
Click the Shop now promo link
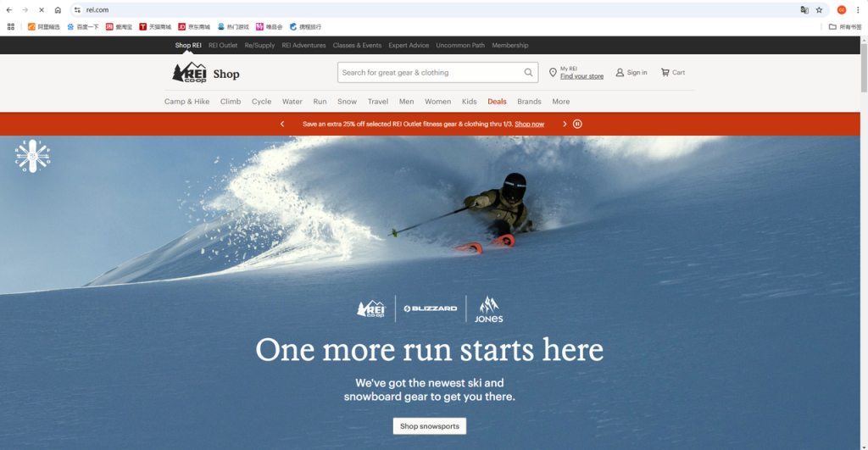529,124
